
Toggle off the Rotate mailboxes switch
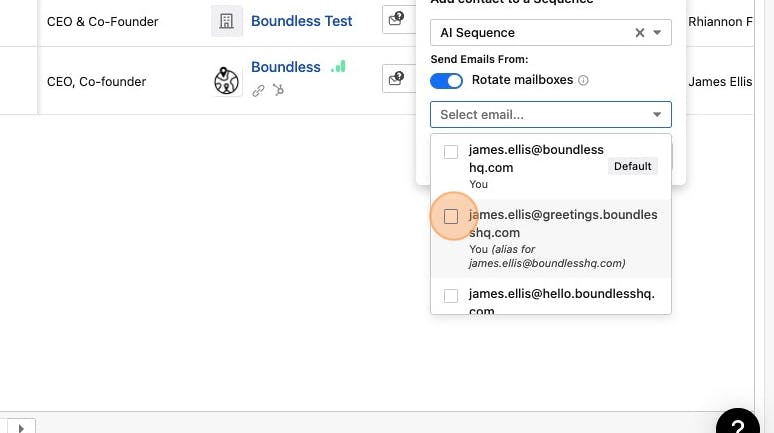(x=446, y=80)
